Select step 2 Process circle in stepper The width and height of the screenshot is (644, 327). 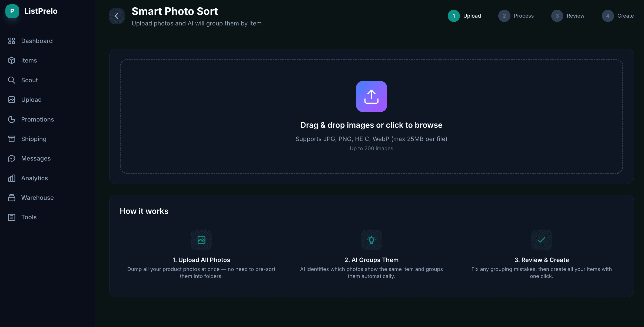click(504, 16)
